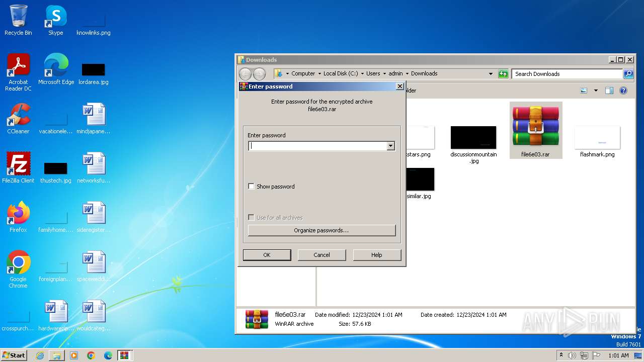The height and width of the screenshot is (362, 644).
Task: Open Help in password dialog
Action: click(x=377, y=255)
